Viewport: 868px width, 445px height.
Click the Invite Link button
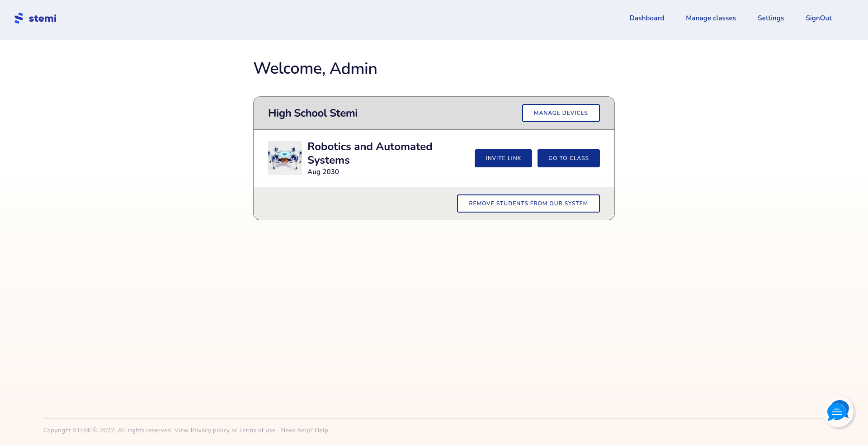tap(503, 158)
